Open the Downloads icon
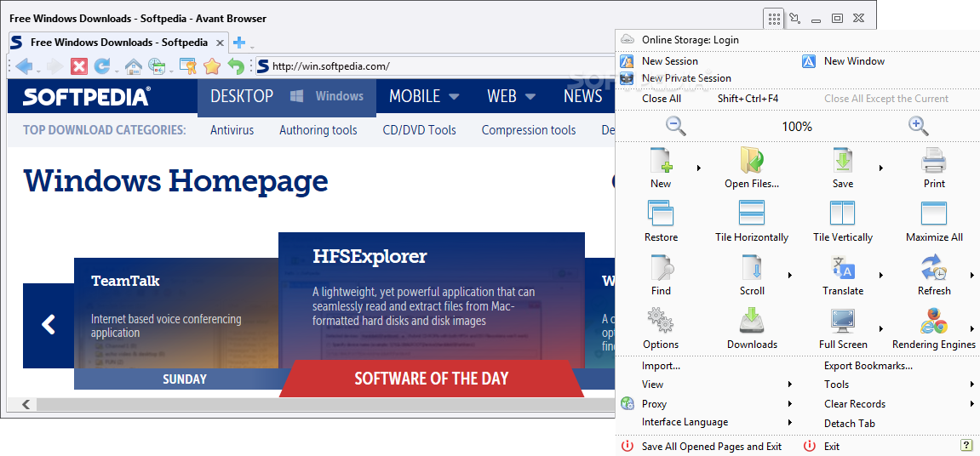 (x=752, y=321)
